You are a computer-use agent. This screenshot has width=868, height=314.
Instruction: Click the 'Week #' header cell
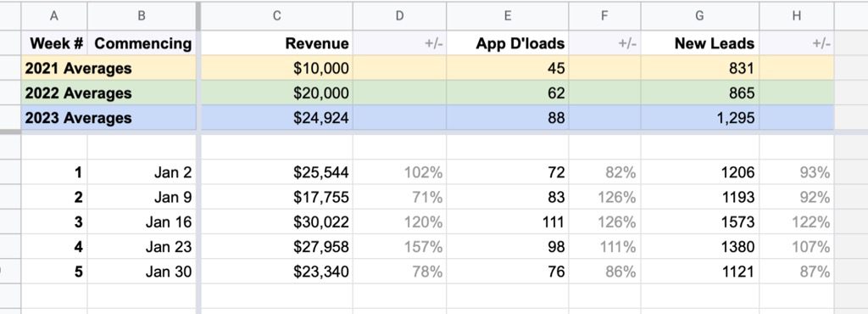54,43
